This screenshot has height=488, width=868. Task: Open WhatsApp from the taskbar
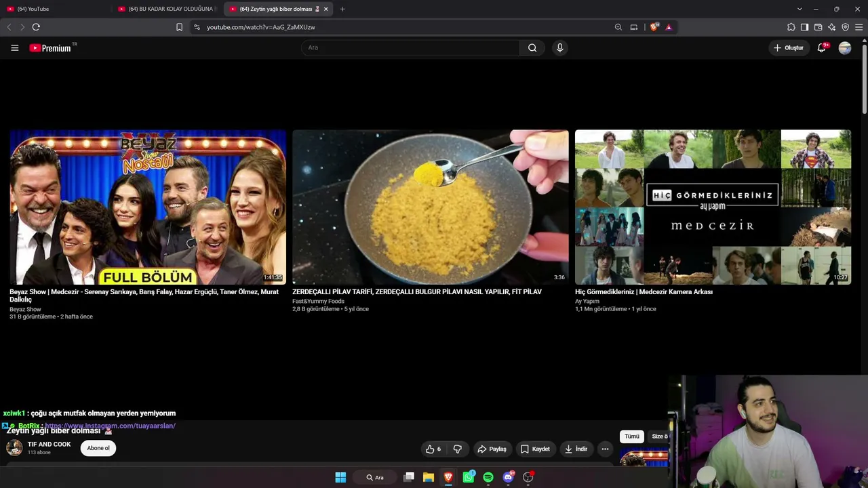pos(469,477)
